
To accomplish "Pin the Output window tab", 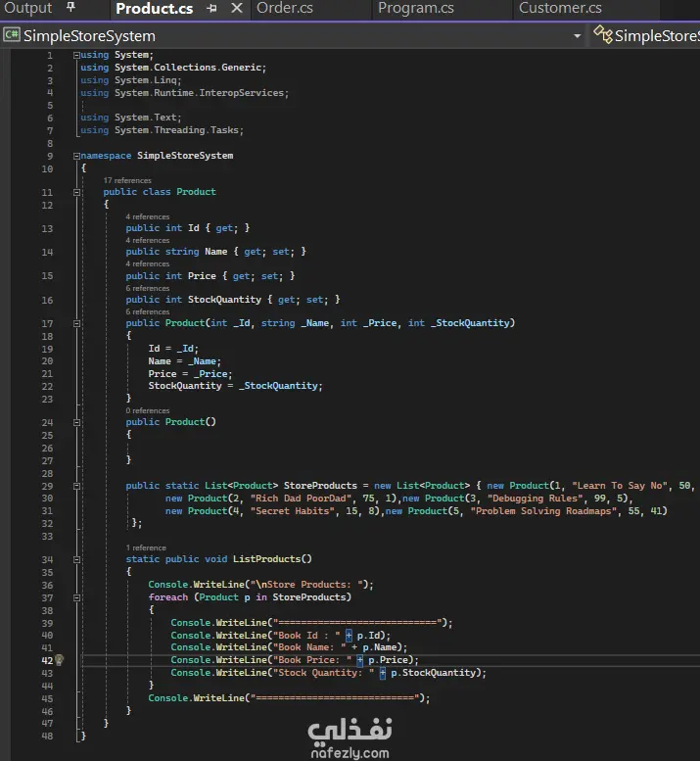I will click(x=70, y=7).
